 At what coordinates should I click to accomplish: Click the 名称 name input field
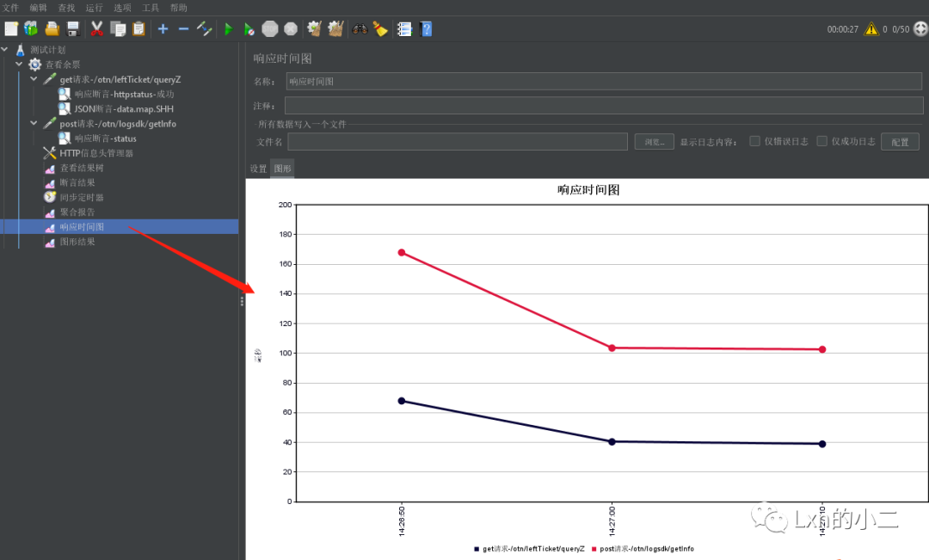(604, 81)
